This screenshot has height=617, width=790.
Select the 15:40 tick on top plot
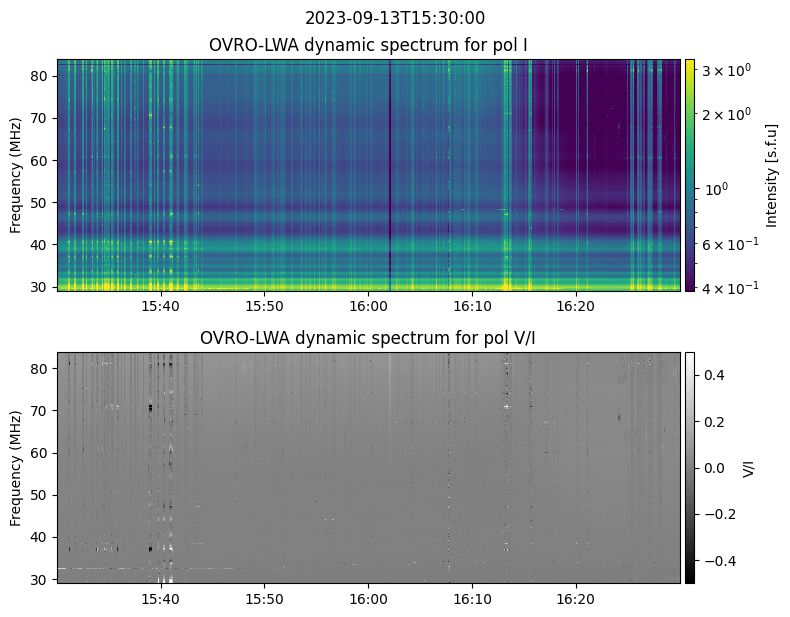161,306
